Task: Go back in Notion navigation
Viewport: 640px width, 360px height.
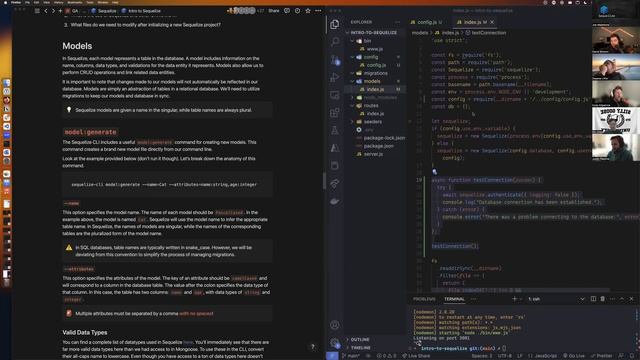Action: [x=46, y=11]
